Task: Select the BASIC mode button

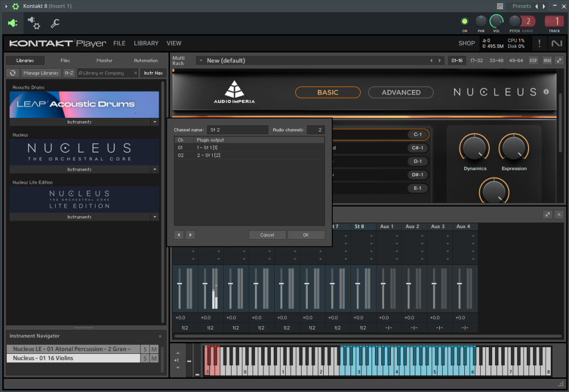Action: pos(328,93)
